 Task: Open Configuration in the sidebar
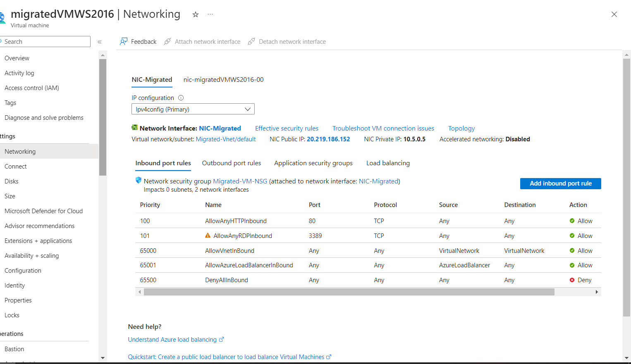pos(23,271)
